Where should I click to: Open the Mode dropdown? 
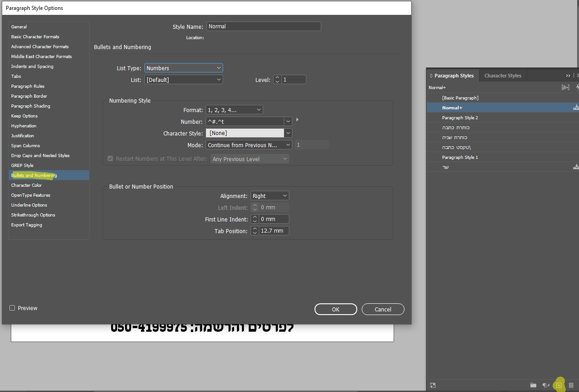(x=249, y=145)
